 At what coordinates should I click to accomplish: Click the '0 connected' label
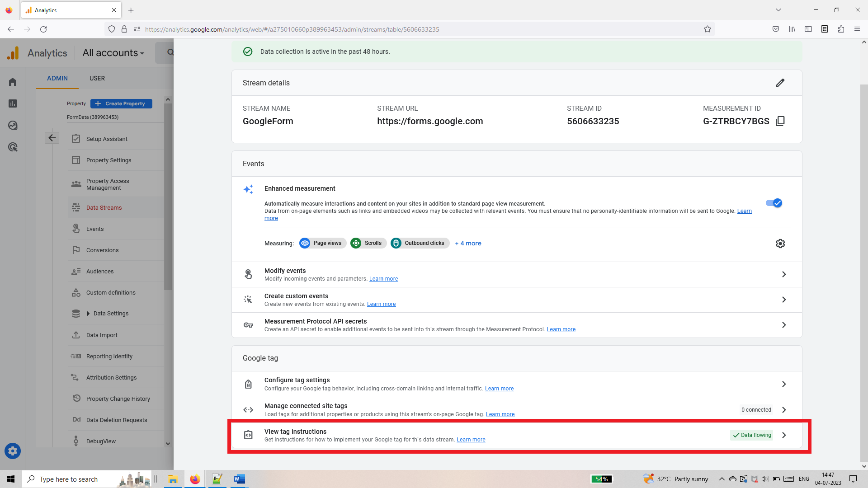click(x=756, y=410)
